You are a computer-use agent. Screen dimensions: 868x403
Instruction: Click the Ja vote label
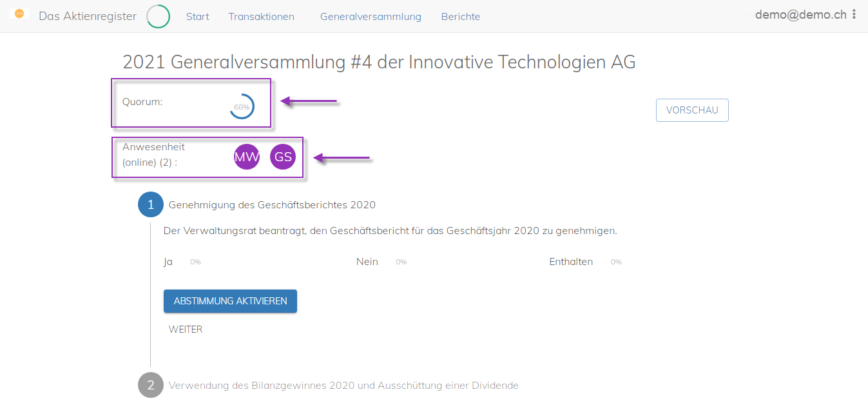click(x=168, y=262)
